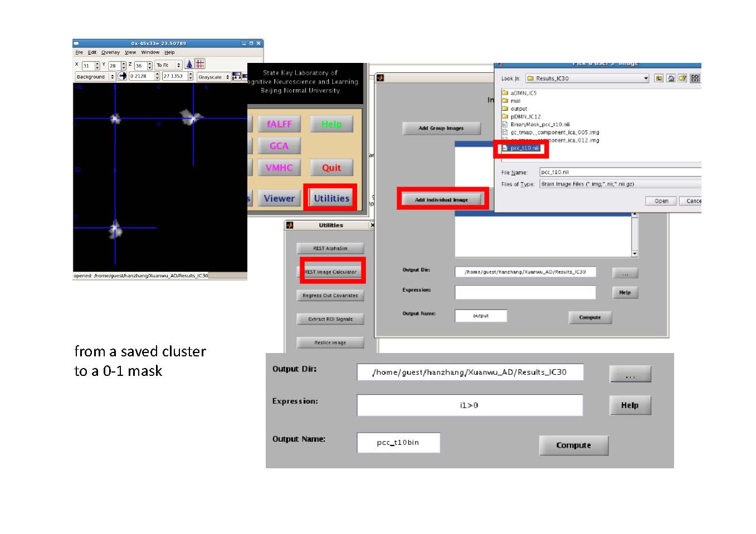Select the pcc_t10.nii file
The image size is (756, 534).
click(x=521, y=148)
